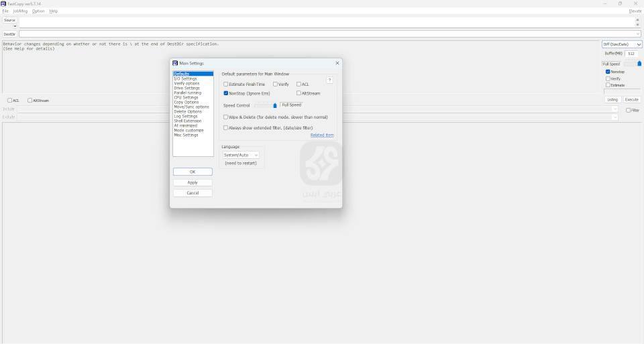
Task: Enable AltStream checkbox in Main Settings
Action: (x=299, y=93)
